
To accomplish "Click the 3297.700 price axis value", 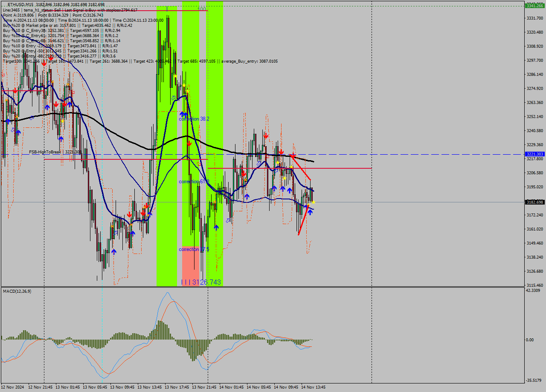I will (535, 60).
